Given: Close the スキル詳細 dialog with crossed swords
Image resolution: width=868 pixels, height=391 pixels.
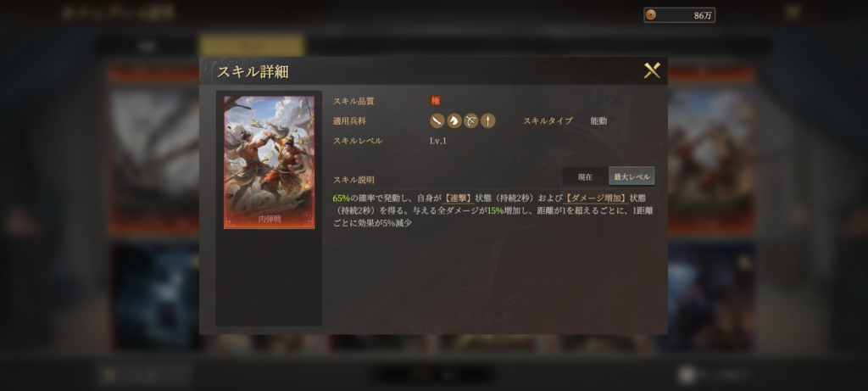Looking at the screenshot, I should pos(652,70).
